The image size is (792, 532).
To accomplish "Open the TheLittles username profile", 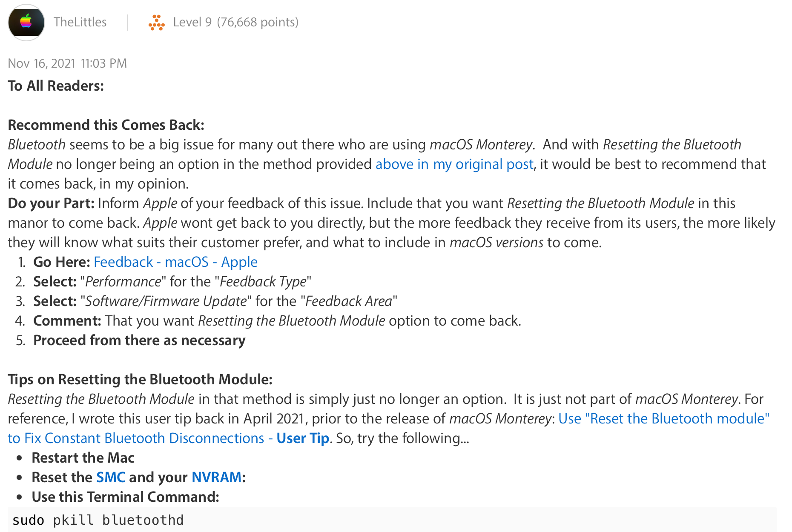I will point(80,22).
